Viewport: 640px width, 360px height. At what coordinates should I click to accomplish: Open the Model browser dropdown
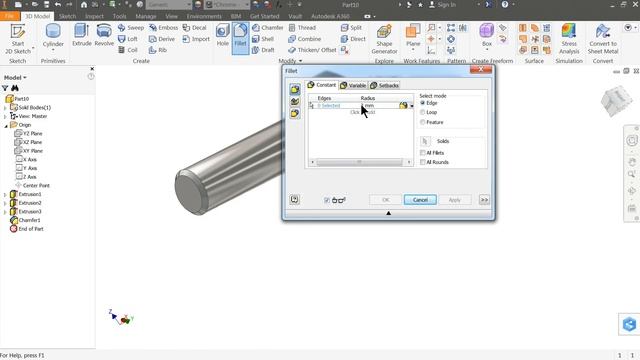[15, 78]
